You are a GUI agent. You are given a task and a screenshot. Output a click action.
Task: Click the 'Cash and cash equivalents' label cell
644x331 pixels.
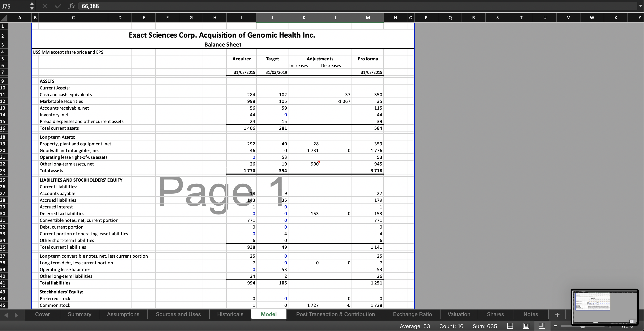pos(66,95)
